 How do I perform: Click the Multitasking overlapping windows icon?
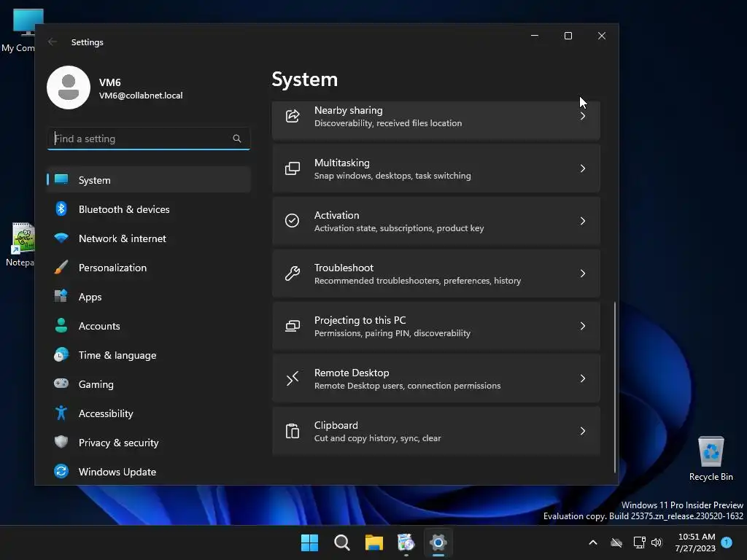tap(292, 168)
